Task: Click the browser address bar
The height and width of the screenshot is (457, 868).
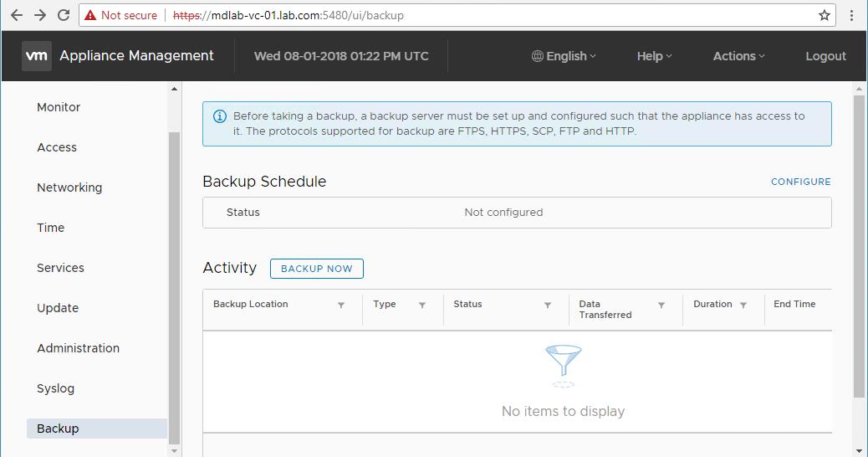Action: pos(448,16)
